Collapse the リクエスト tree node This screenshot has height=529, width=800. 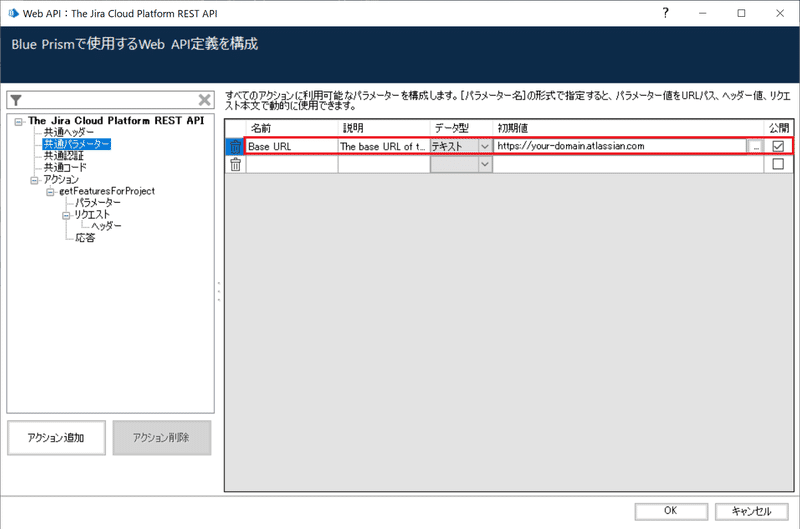[66, 215]
